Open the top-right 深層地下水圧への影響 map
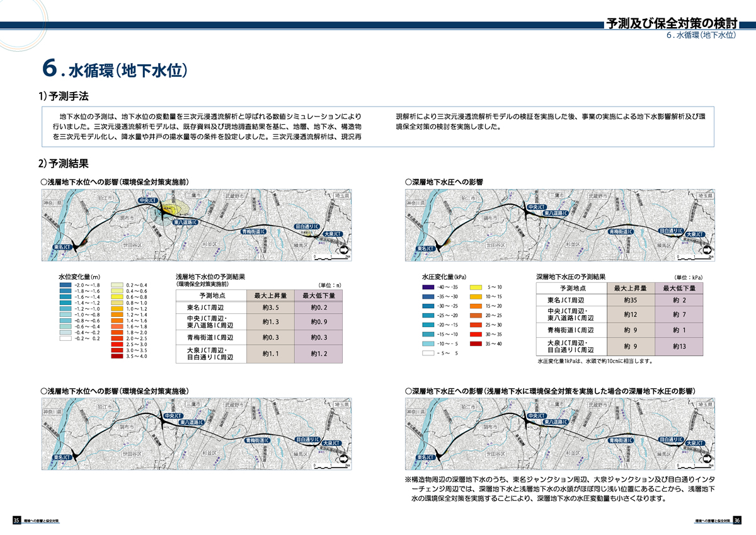 coord(560,226)
